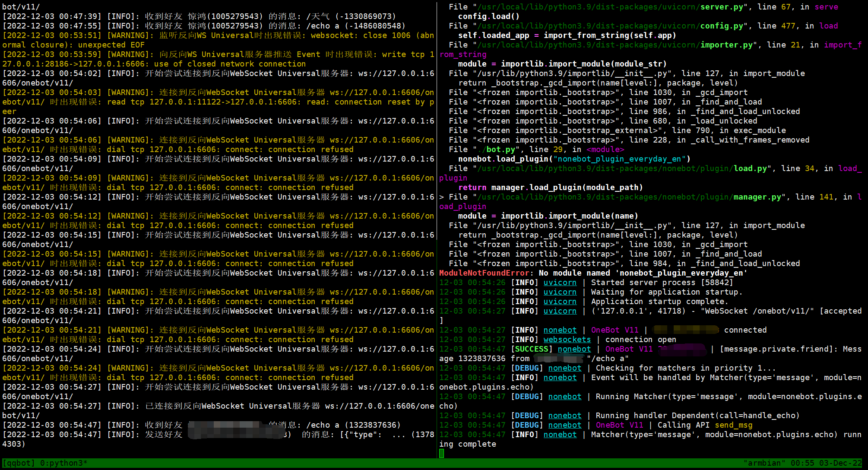
Task: Click "Started server process [58842]" message
Action: click(x=662, y=283)
